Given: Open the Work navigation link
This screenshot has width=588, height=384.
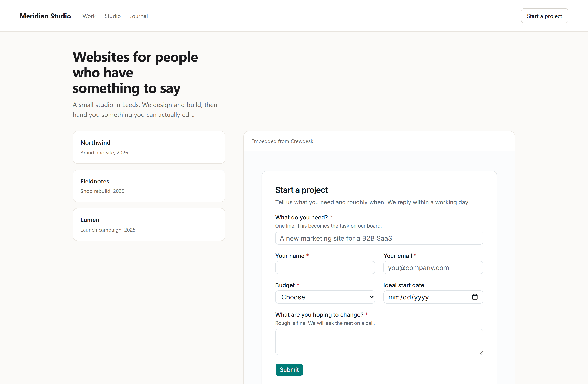Looking at the screenshot, I should point(89,16).
